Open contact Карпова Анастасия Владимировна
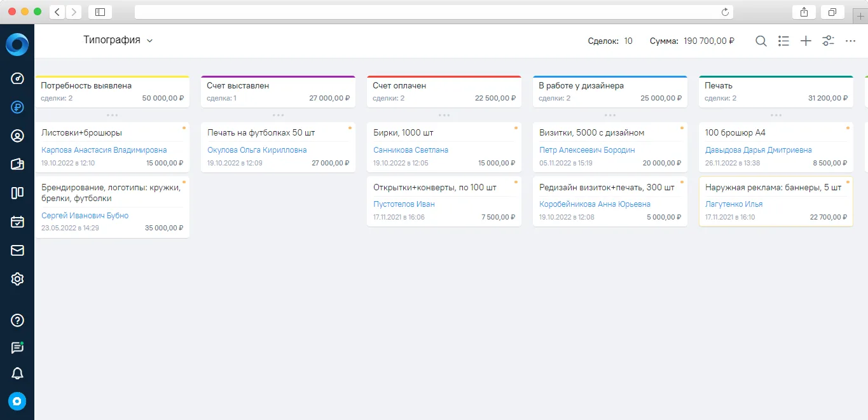Image resolution: width=868 pixels, height=420 pixels. pyautogui.click(x=104, y=150)
